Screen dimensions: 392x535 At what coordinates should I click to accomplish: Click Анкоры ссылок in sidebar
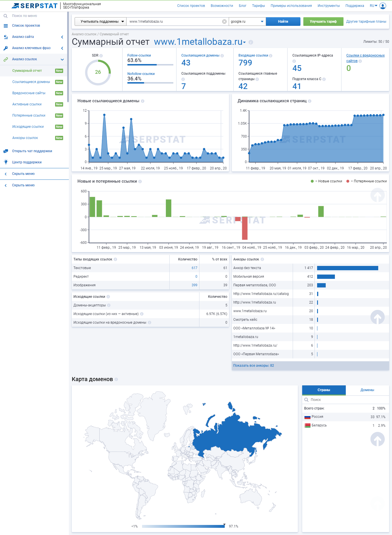point(25,138)
